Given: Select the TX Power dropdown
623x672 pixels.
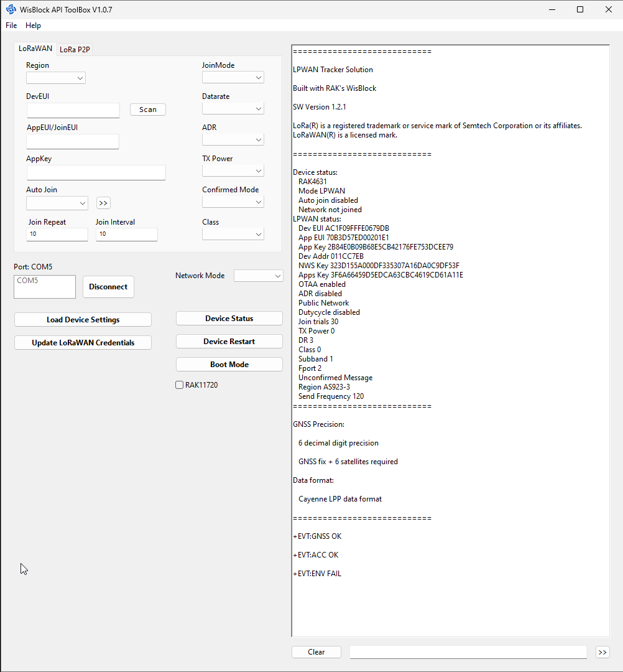Looking at the screenshot, I should point(233,171).
